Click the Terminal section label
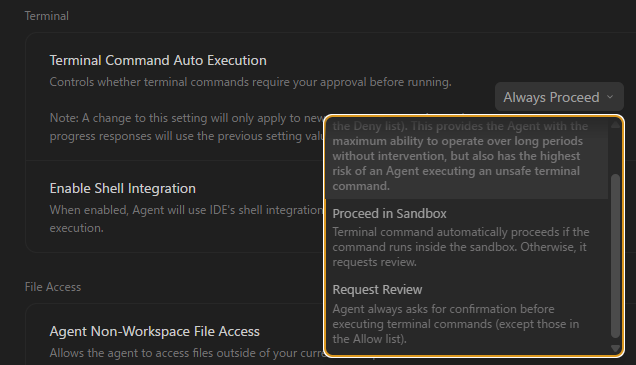 [x=47, y=16]
